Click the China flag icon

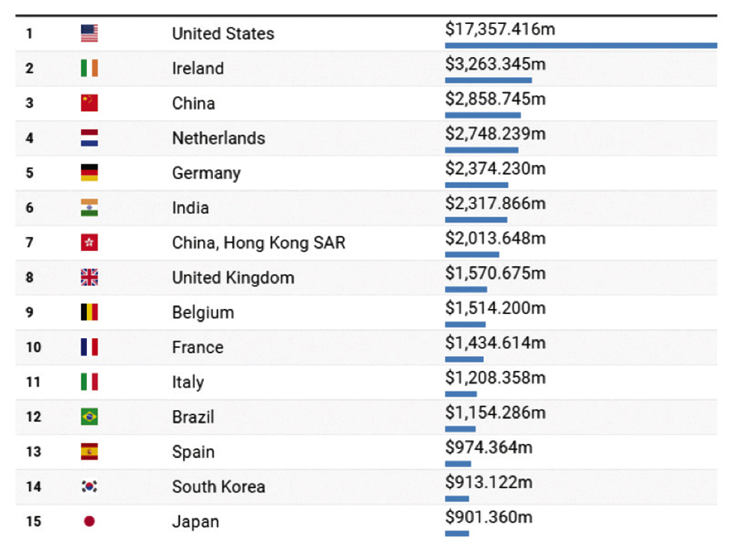point(89,103)
